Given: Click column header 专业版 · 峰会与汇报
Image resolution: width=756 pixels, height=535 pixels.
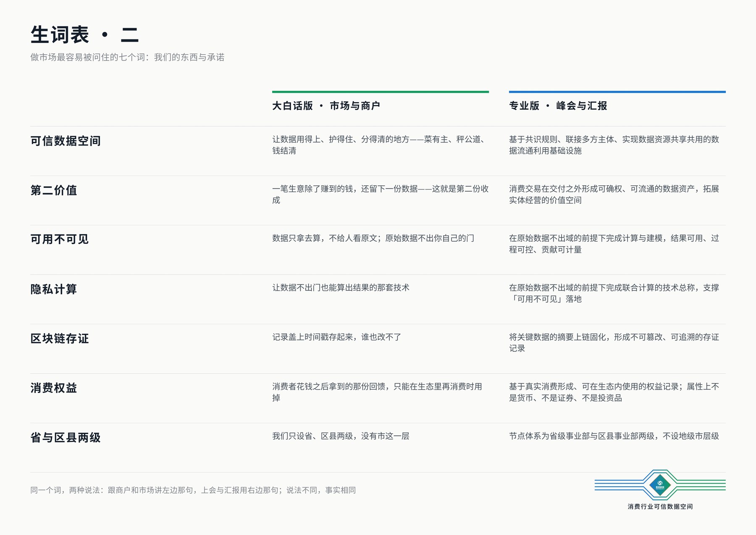Looking at the screenshot, I should 558,106.
